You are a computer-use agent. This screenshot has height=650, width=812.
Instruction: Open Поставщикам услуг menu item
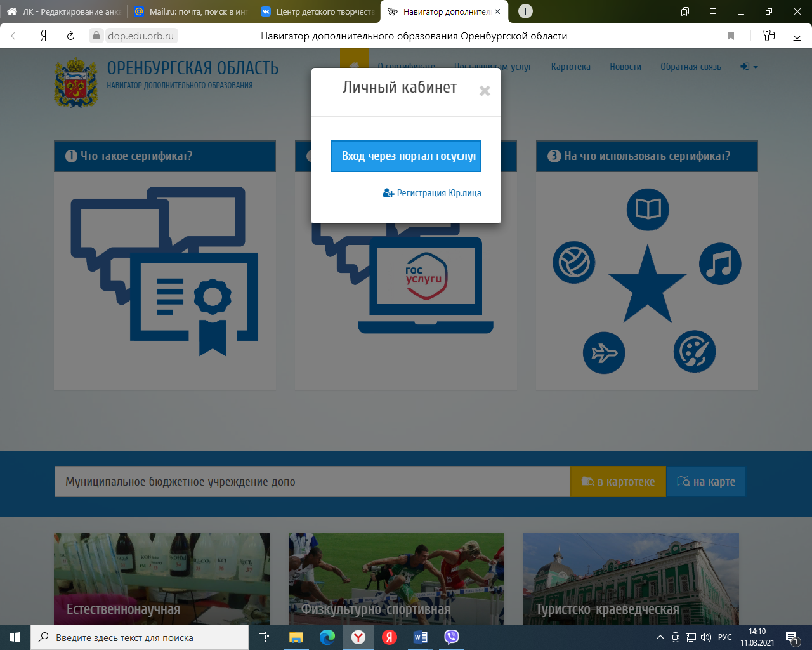click(493, 67)
